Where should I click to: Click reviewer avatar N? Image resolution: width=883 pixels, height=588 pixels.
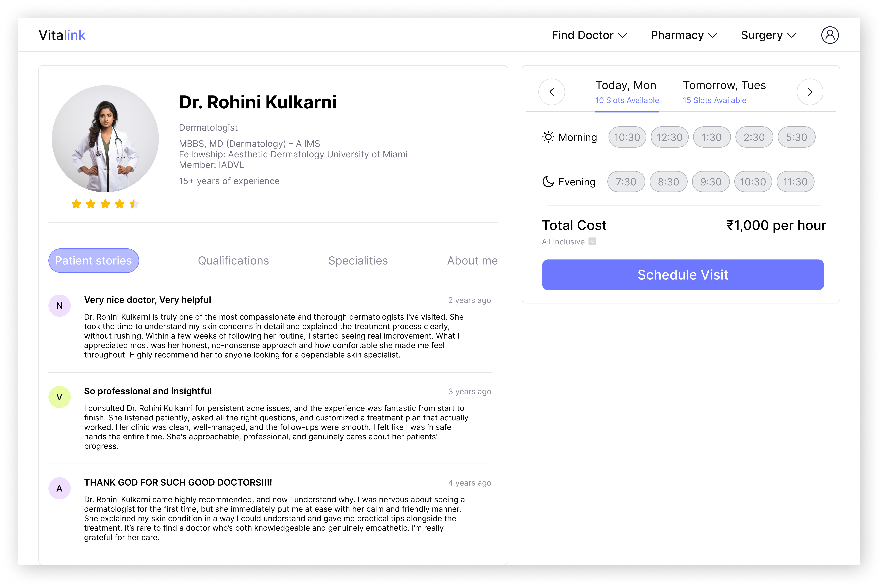click(60, 306)
